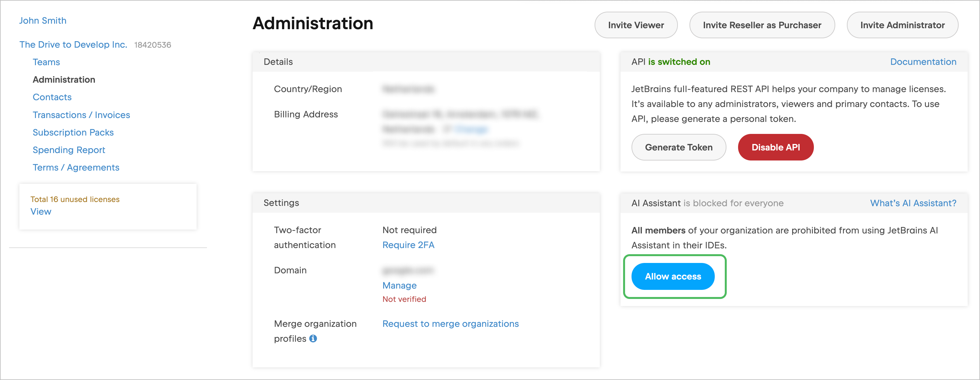Viewport: 980px width, 380px height.
Task: Click the Invite Viewer button
Action: 636,25
